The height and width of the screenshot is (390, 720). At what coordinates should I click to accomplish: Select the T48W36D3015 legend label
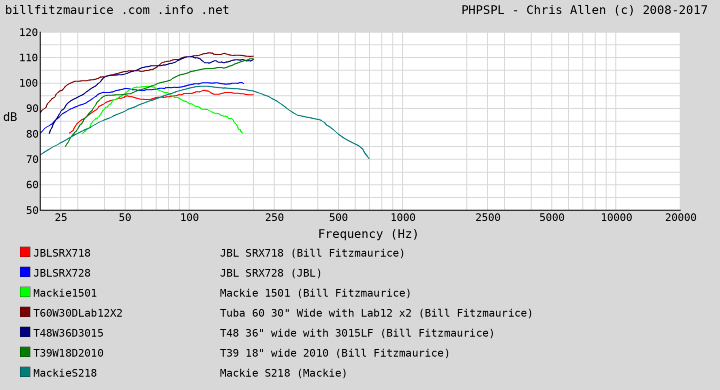68,333
